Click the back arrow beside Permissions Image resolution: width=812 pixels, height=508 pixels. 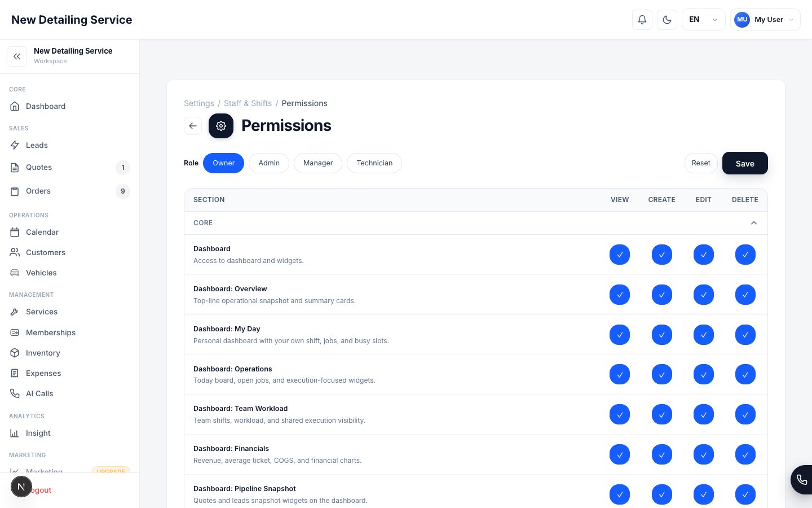pos(193,126)
